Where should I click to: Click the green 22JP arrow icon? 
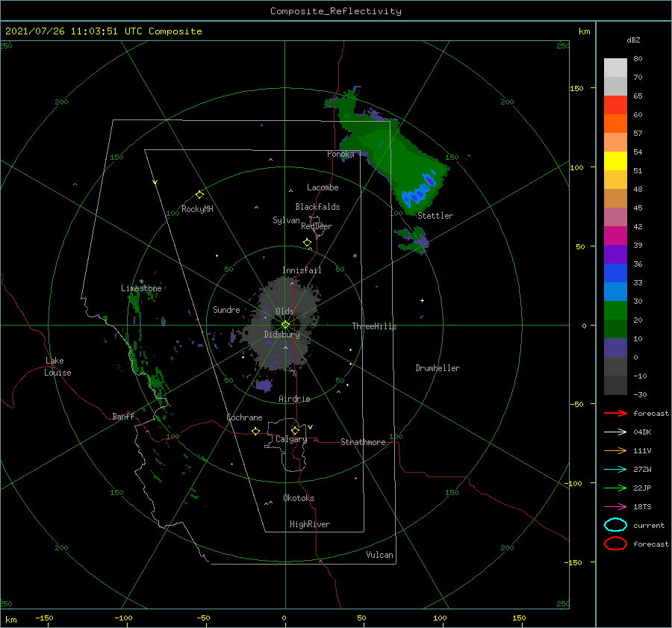pos(615,488)
